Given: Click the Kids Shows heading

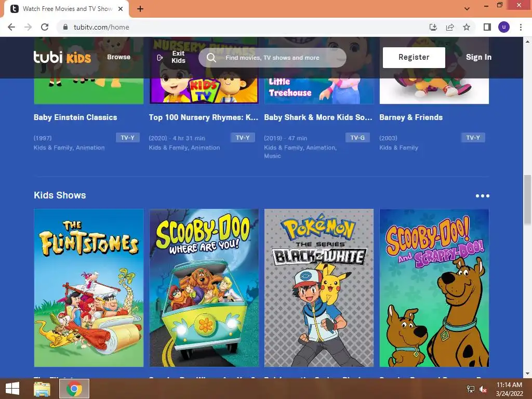Looking at the screenshot, I should [60, 195].
